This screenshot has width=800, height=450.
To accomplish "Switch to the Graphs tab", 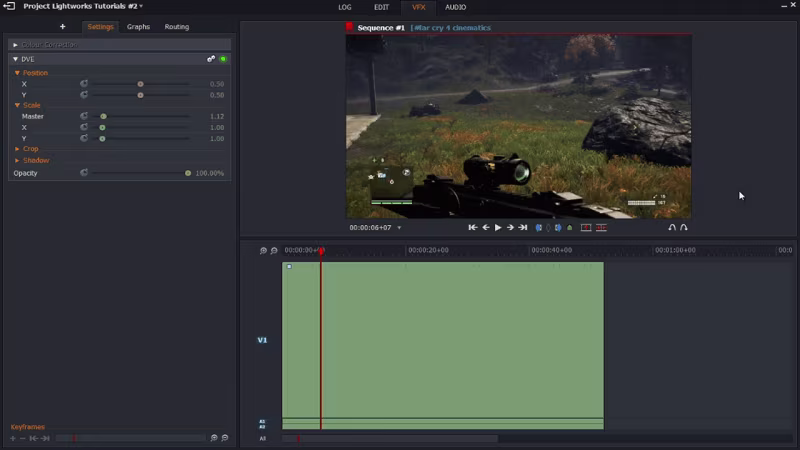I will pos(138,27).
